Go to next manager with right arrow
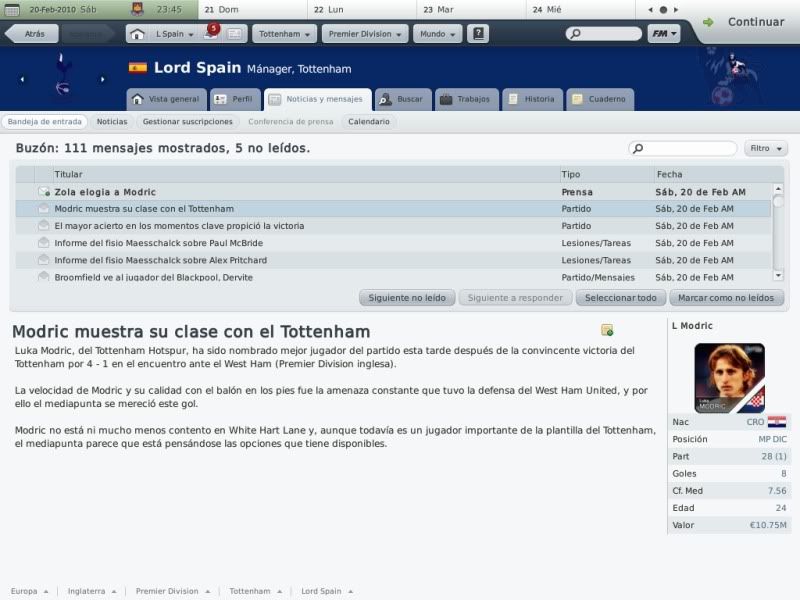The width and height of the screenshot is (800, 600). [103, 79]
